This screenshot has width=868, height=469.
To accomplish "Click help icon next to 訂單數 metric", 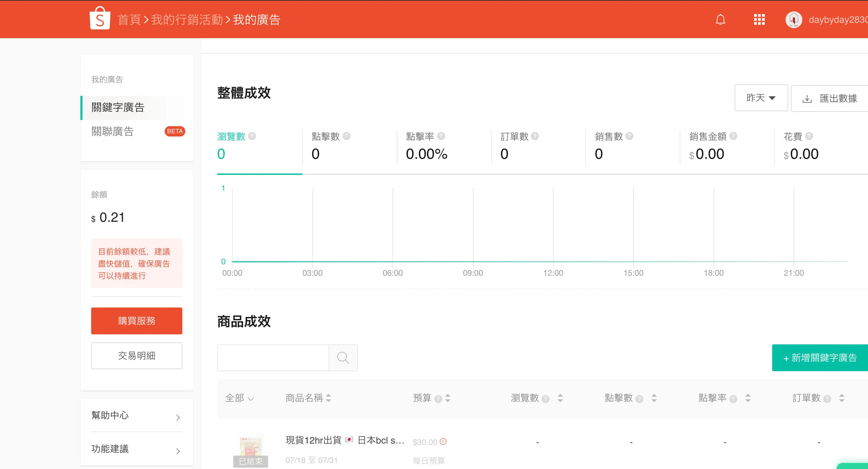I will point(535,136).
